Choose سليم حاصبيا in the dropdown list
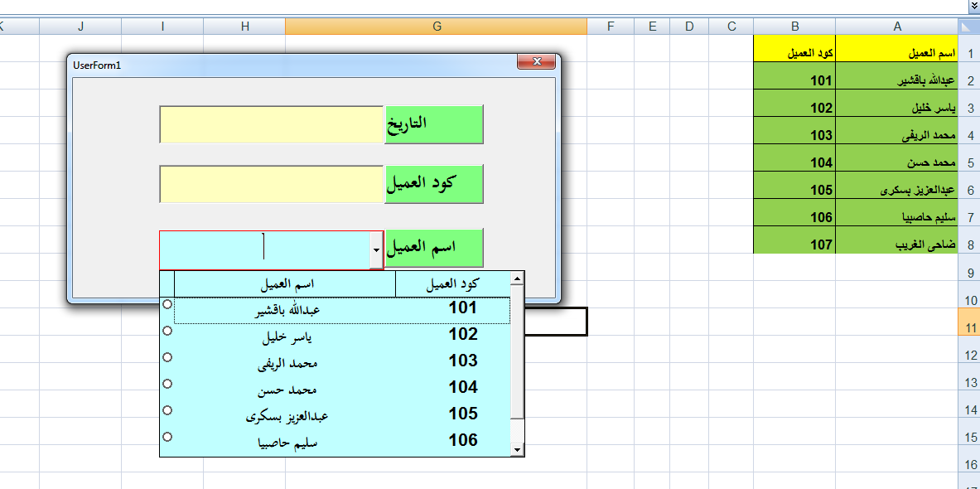980x489 pixels. pyautogui.click(x=287, y=443)
